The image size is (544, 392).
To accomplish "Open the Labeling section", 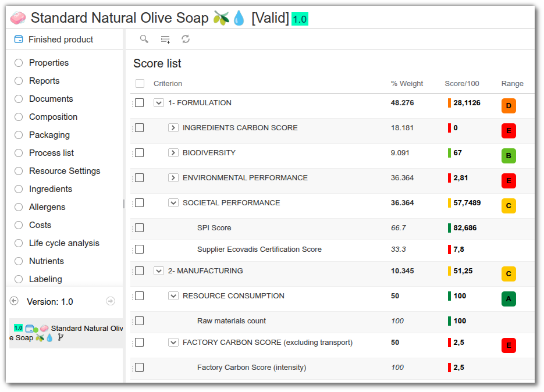I will tap(45, 279).
